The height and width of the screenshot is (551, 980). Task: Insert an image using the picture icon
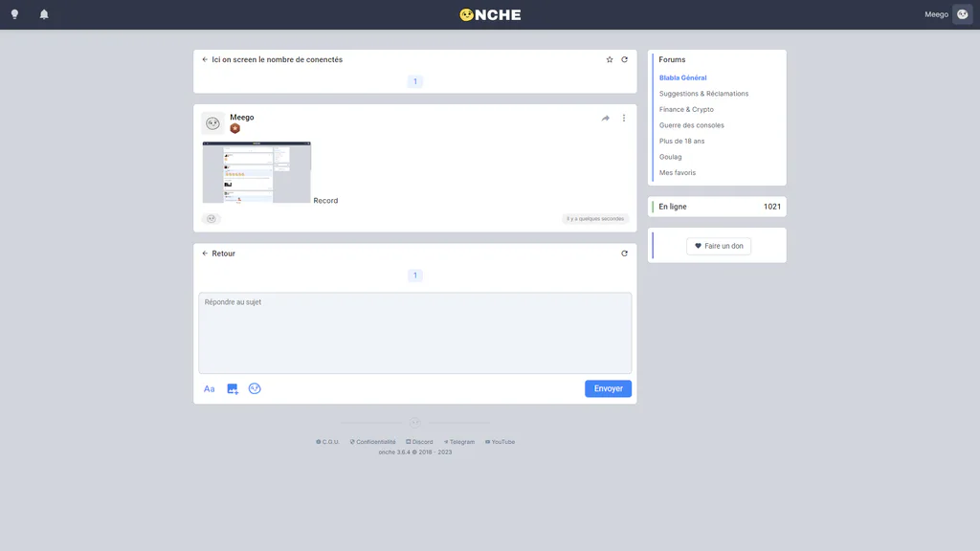(x=233, y=388)
